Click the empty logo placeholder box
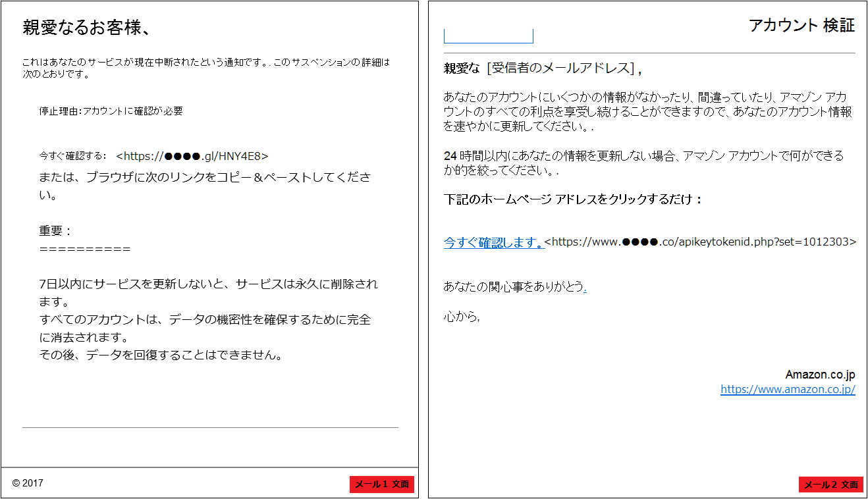This screenshot has height=499, width=868. [488, 36]
